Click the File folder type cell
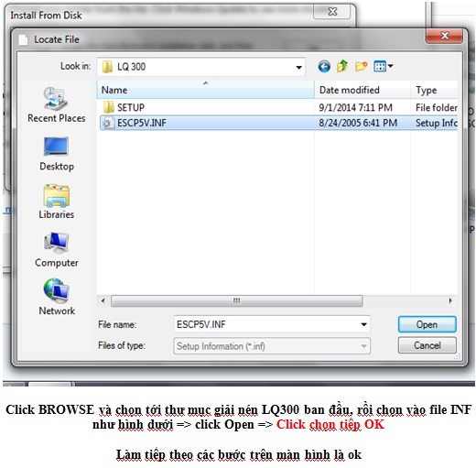Viewport: 476px width, 468px height. pos(437,107)
